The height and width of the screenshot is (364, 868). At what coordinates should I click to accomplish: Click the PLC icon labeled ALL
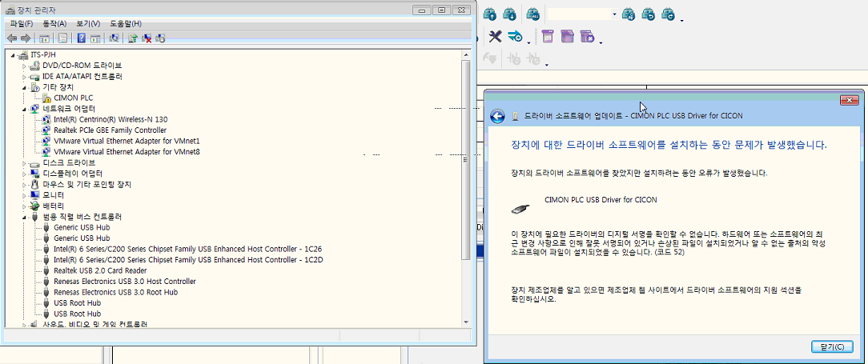532,14
